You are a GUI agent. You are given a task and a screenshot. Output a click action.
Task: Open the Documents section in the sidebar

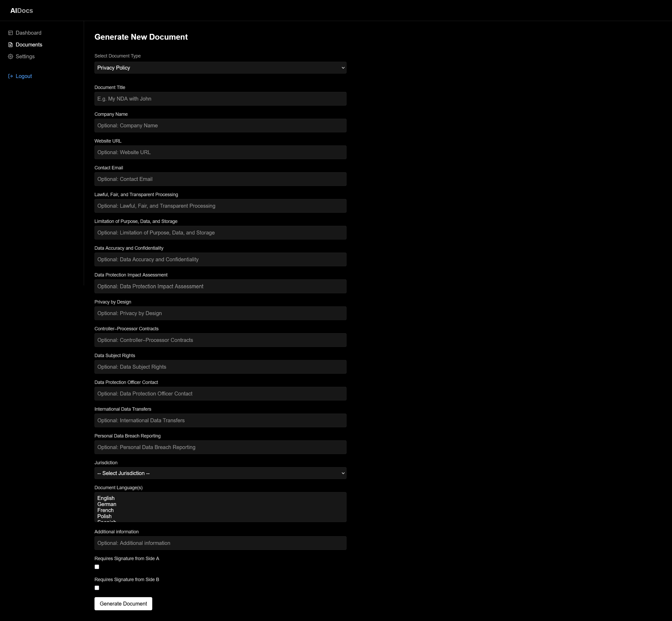point(29,44)
